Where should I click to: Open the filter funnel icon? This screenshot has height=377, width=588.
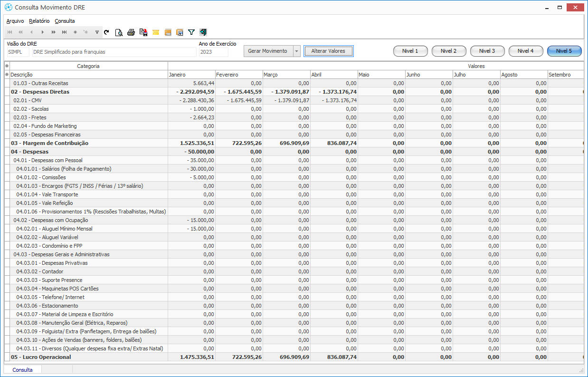coord(191,32)
